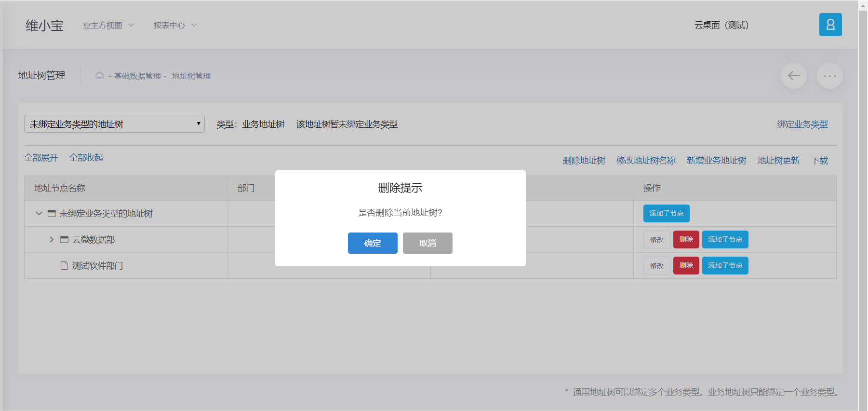Click the 该地址树暂未绑定业务类型 notice
The width and height of the screenshot is (868, 411).
pyautogui.click(x=347, y=124)
